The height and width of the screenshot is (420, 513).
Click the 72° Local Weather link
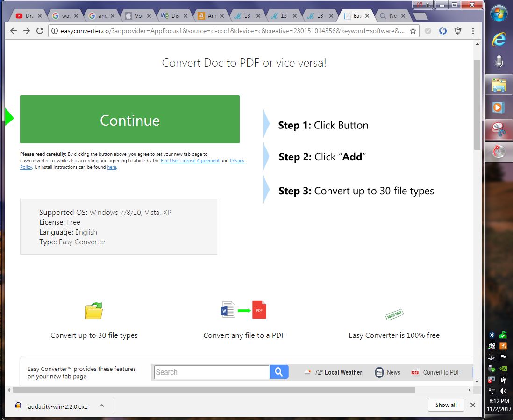[334, 372]
